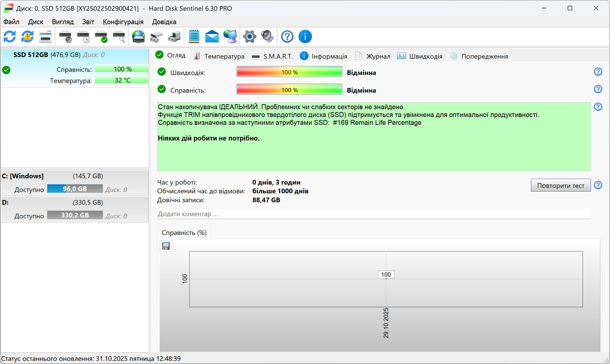Switch to the S.M.A.R.T. tab
The width and height of the screenshot is (610, 364).
(272, 56)
